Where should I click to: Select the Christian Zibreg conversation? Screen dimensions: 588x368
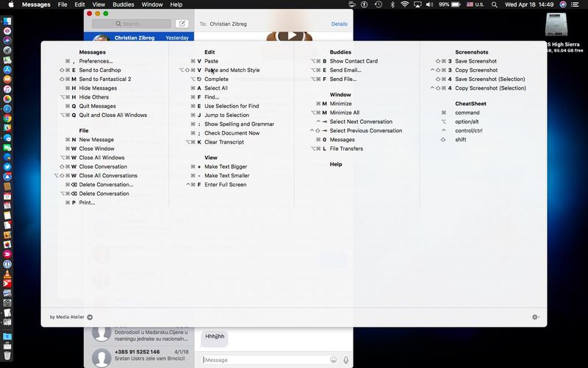point(139,38)
